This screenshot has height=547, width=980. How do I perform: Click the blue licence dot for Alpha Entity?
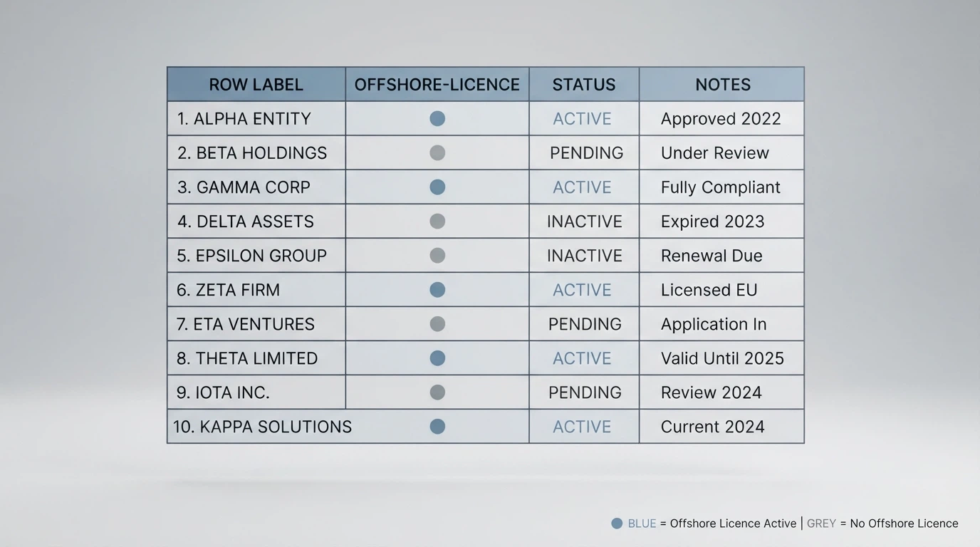point(437,118)
